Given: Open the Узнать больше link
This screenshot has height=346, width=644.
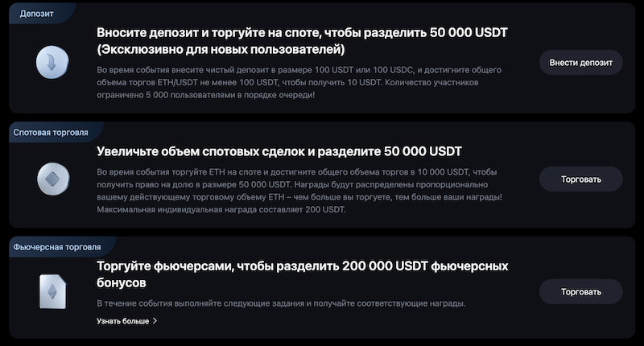Looking at the screenshot, I should click(x=122, y=321).
